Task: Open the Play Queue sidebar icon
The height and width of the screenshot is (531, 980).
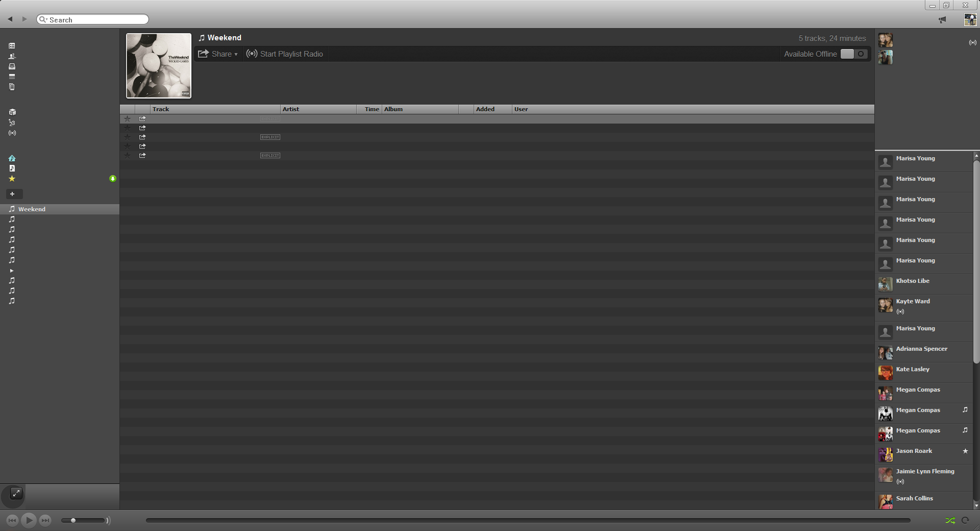Action: (12, 77)
